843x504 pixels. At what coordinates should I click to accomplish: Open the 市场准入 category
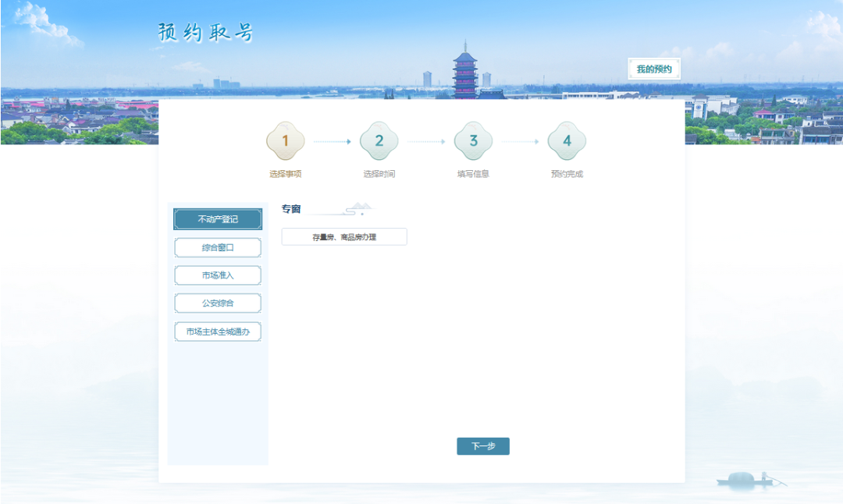[218, 275]
